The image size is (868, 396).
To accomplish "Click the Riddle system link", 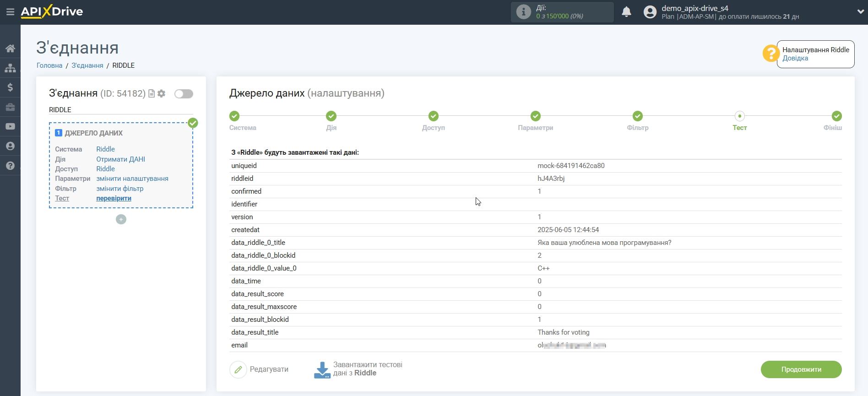I will [105, 149].
